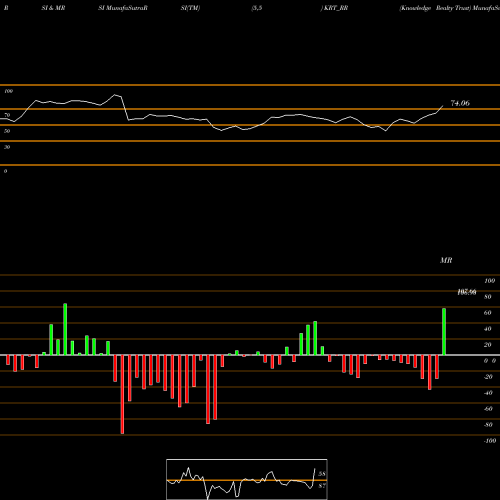The image size is (500, 500).
Task: Click the MR label above the bar chart
Action: tap(446, 260)
